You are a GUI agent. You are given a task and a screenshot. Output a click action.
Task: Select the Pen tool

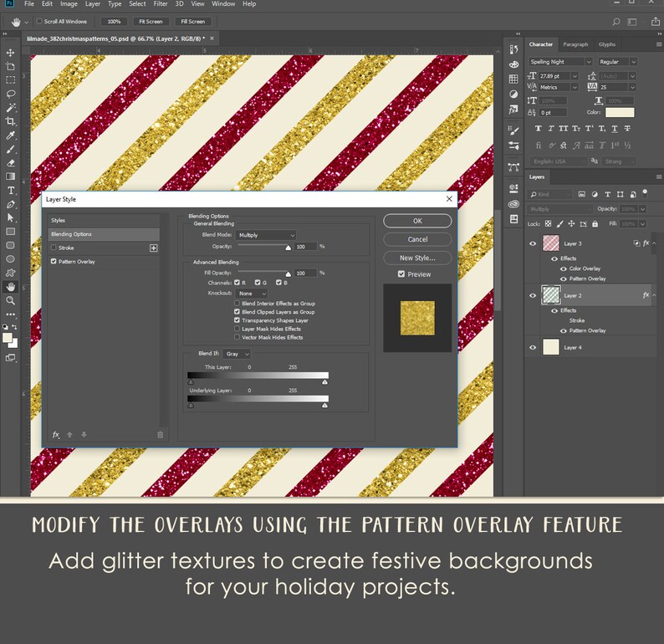click(11, 205)
